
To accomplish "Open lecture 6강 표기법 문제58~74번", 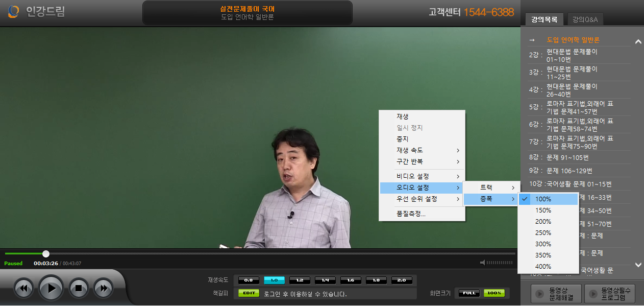I will [579, 125].
